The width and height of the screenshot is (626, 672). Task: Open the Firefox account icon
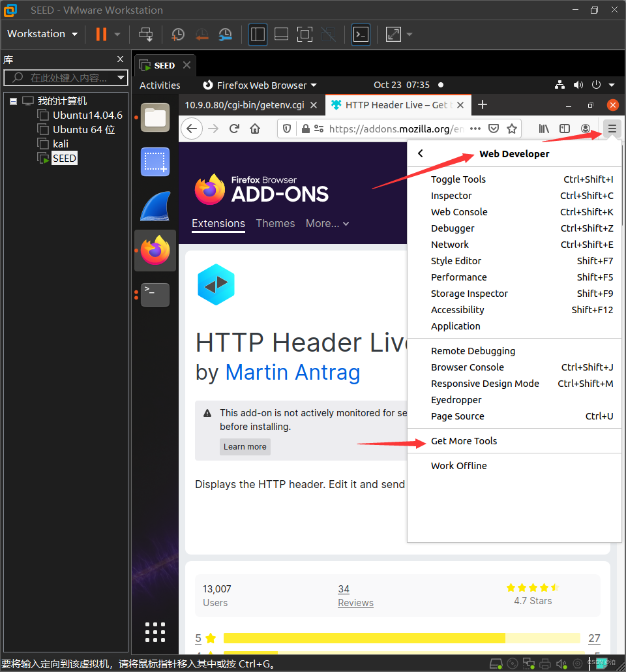pos(586,129)
